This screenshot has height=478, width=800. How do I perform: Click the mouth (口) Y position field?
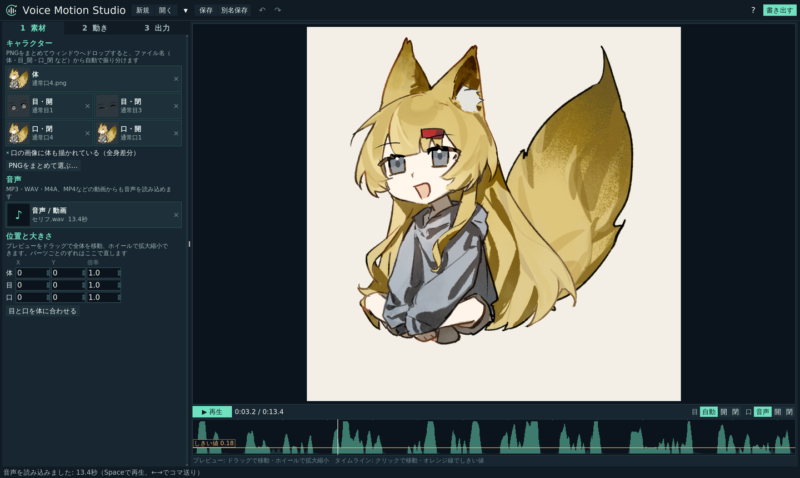coord(68,297)
